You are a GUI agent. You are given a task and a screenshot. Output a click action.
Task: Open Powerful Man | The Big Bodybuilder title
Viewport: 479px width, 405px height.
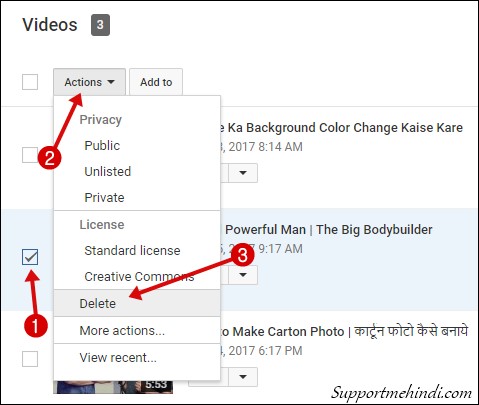coord(329,230)
